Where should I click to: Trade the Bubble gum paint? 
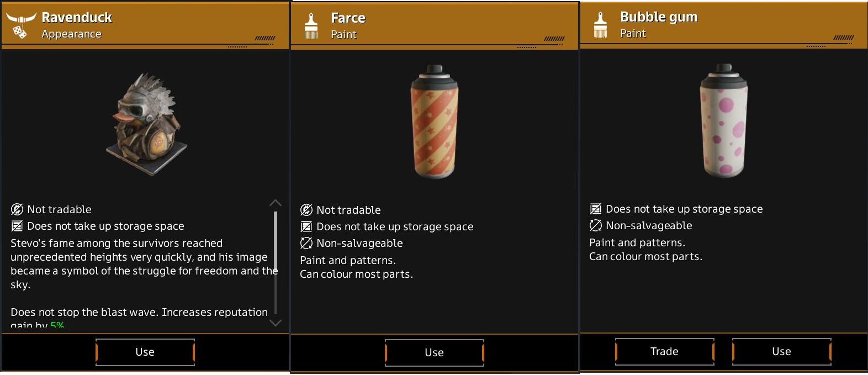[665, 351]
